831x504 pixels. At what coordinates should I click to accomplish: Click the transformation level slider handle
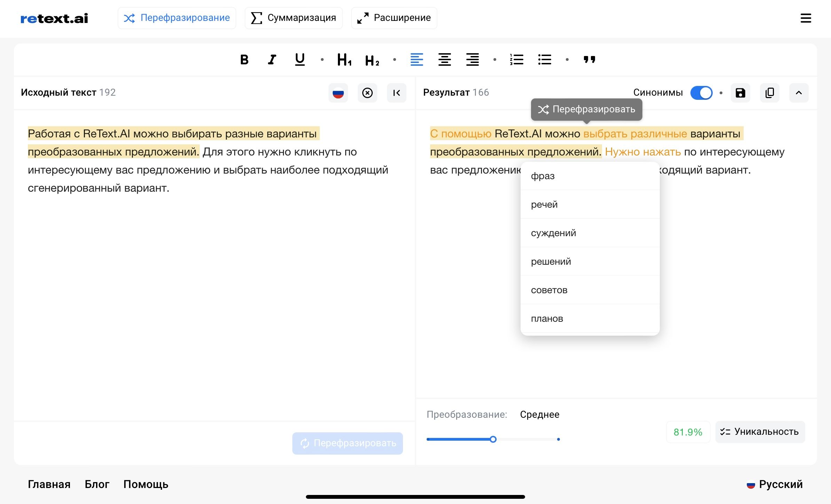(493, 439)
